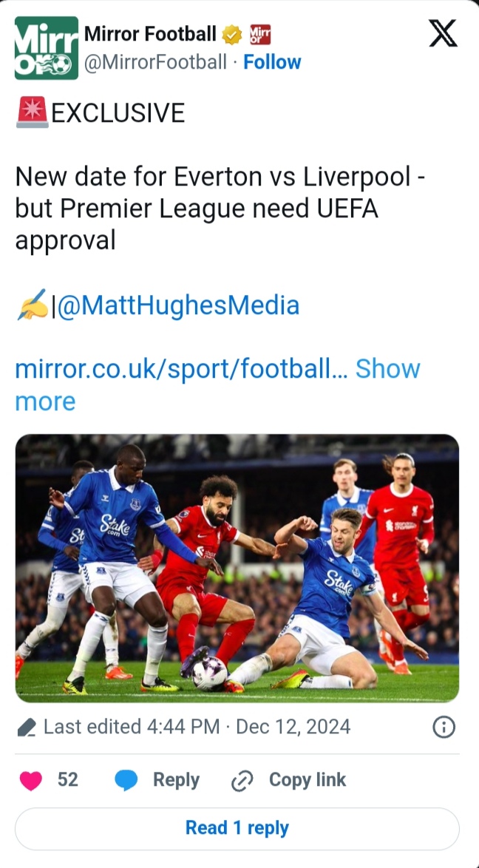Image resolution: width=479 pixels, height=868 pixels.
Task: Click the edited pencil icon
Action: click(x=26, y=728)
